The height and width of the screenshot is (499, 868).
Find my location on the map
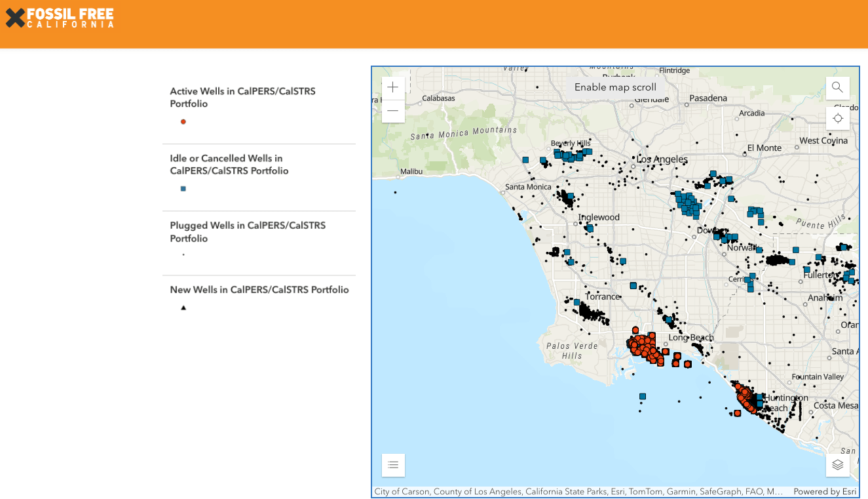coord(837,119)
